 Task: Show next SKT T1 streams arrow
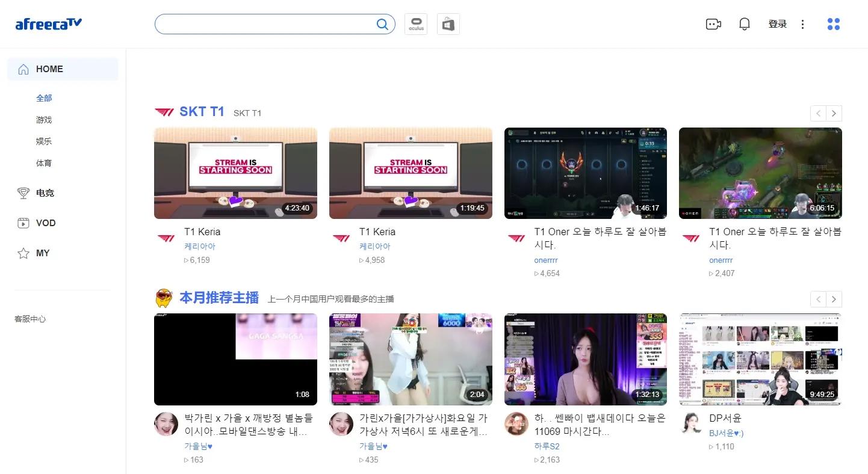tap(834, 113)
